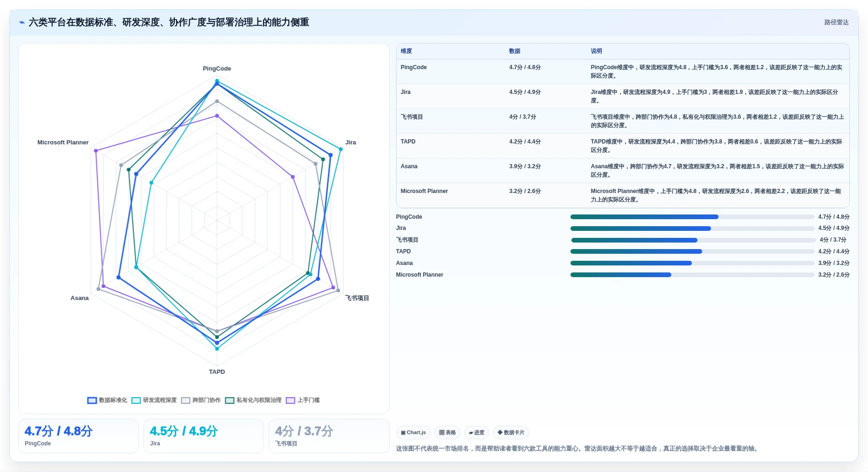
Task: Click the TAPD progress bar
Action: (692, 251)
